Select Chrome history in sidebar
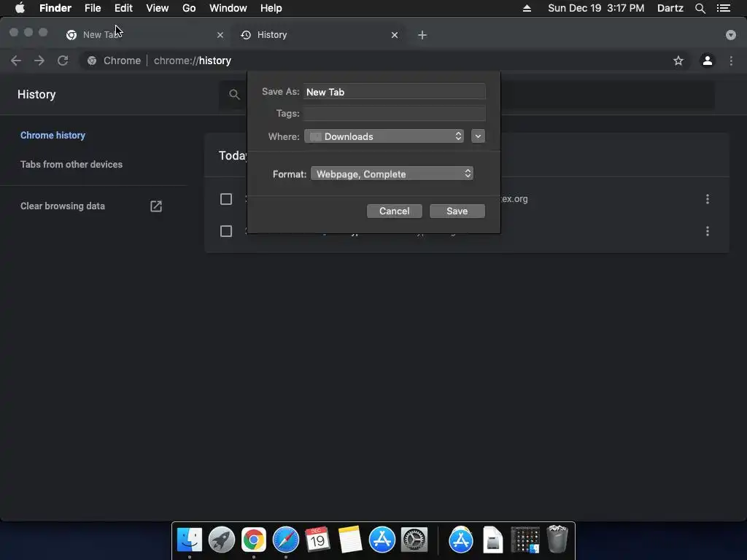 pos(53,135)
